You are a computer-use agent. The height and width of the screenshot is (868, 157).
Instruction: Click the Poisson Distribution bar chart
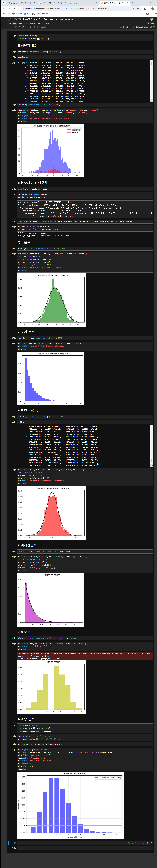point(70,805)
